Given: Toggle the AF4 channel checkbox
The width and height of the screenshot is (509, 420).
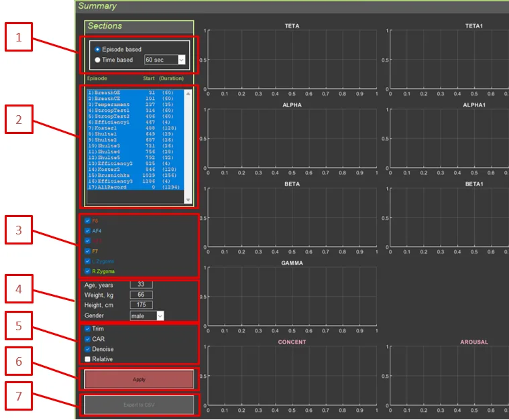Looking at the screenshot, I should 88,230.
